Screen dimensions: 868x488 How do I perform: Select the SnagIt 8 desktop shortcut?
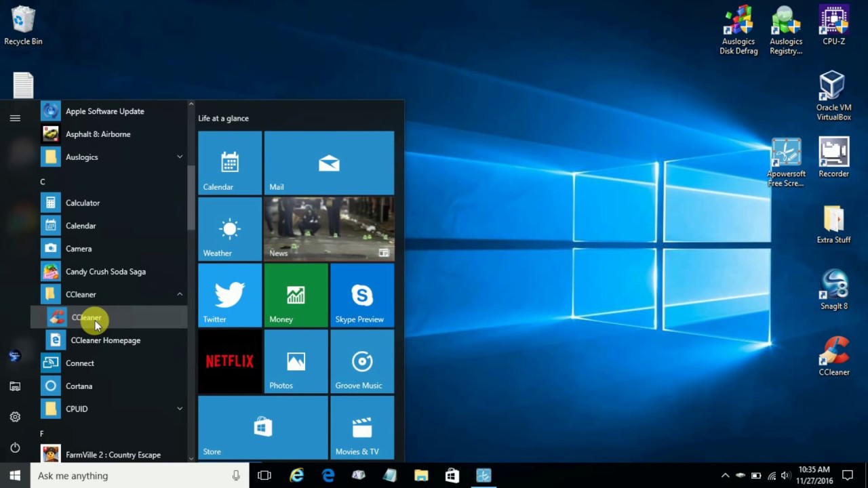pos(833,290)
